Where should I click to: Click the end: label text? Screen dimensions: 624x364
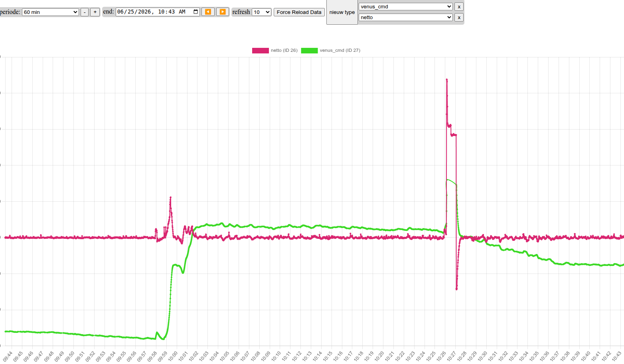pos(109,12)
